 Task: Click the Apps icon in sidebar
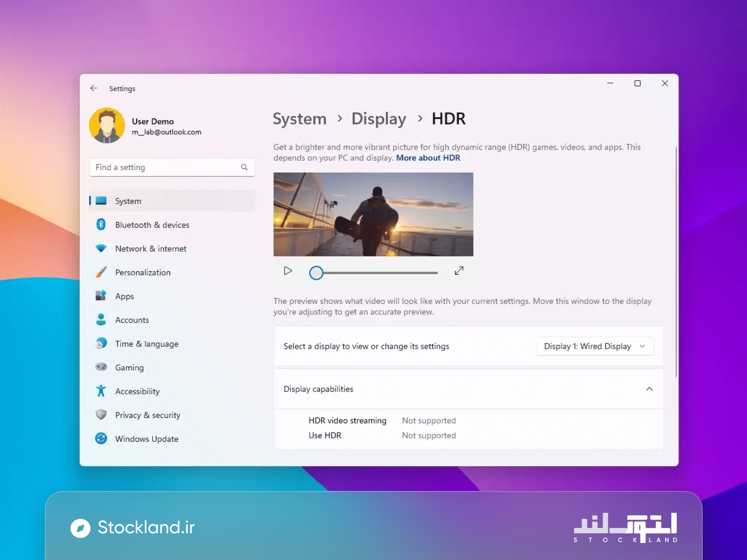pos(101,296)
